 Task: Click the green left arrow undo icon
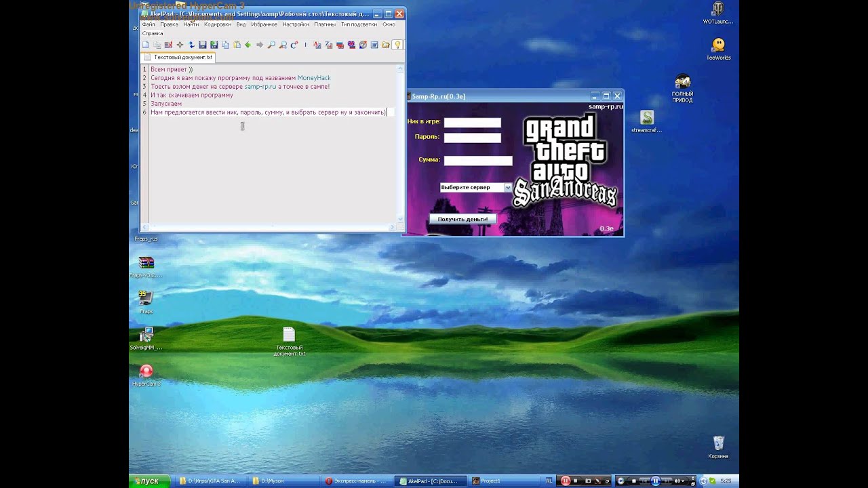(248, 45)
